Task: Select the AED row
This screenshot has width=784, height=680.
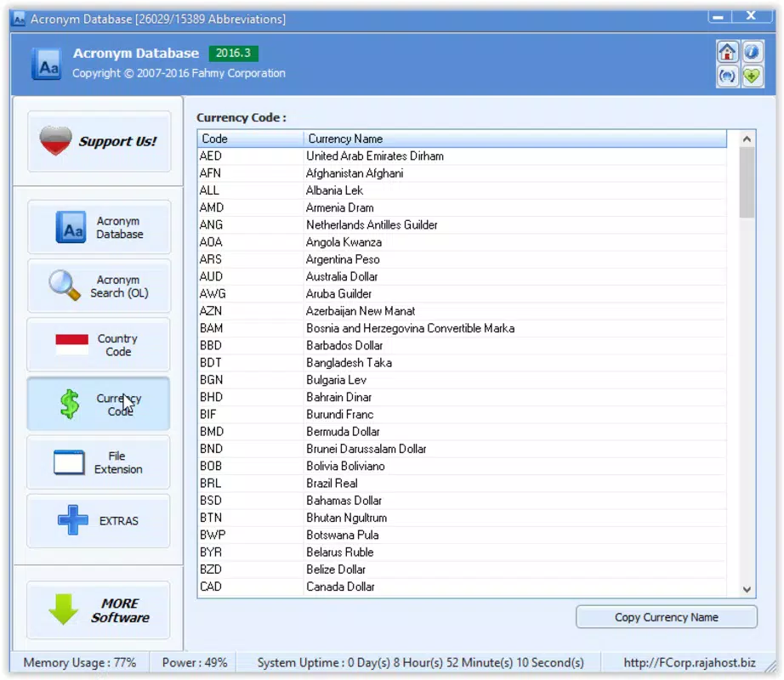Action: point(462,156)
